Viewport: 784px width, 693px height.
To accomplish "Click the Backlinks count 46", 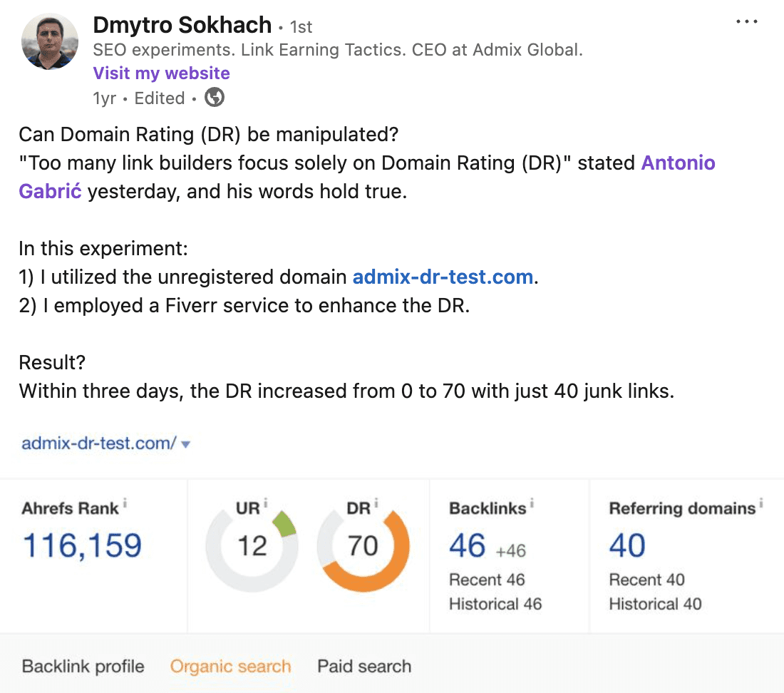I will pos(467,545).
